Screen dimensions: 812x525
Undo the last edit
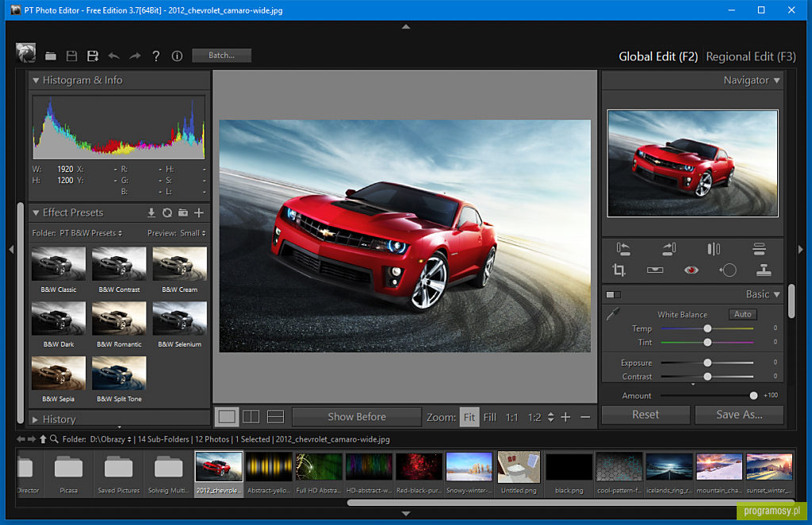(x=114, y=56)
